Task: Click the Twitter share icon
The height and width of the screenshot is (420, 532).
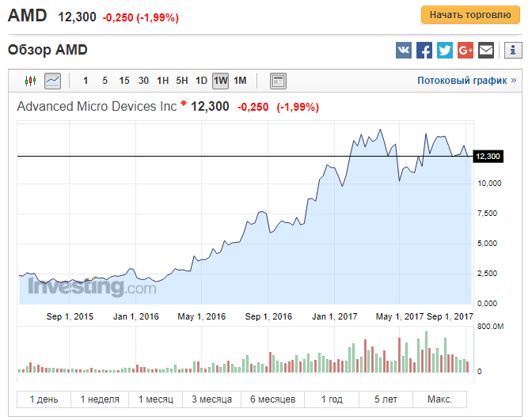Action: [x=445, y=51]
